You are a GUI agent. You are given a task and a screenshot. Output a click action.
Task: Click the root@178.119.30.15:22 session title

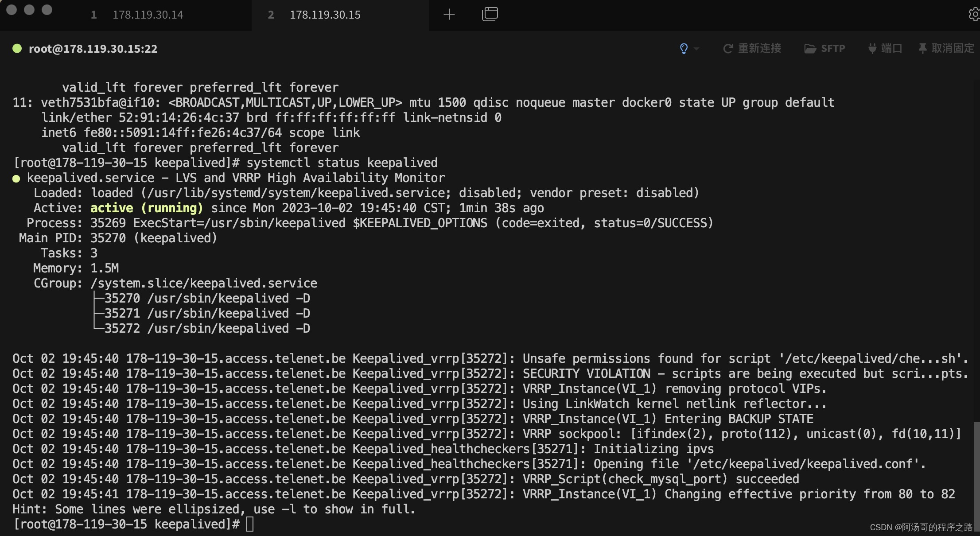[93, 49]
